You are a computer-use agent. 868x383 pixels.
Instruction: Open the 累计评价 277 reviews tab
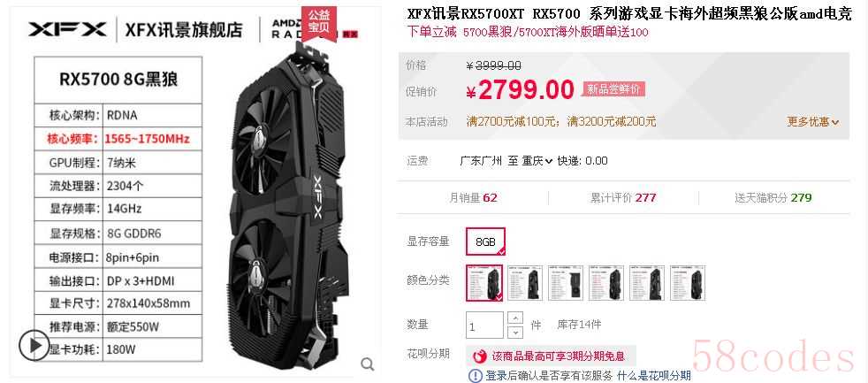point(623,198)
